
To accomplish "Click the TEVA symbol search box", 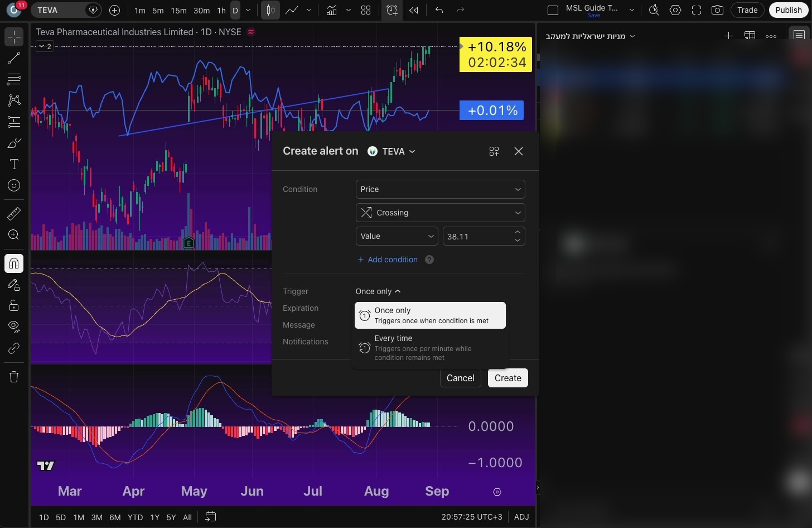I will tap(66, 10).
